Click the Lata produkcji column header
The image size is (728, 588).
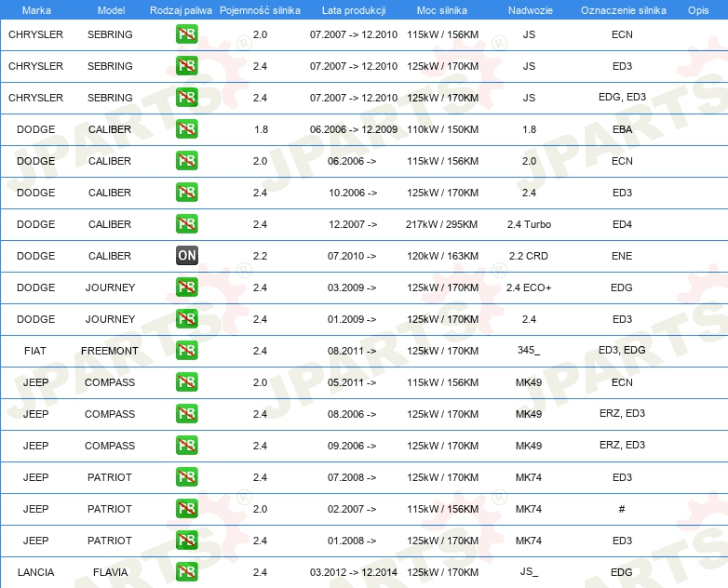point(354,10)
